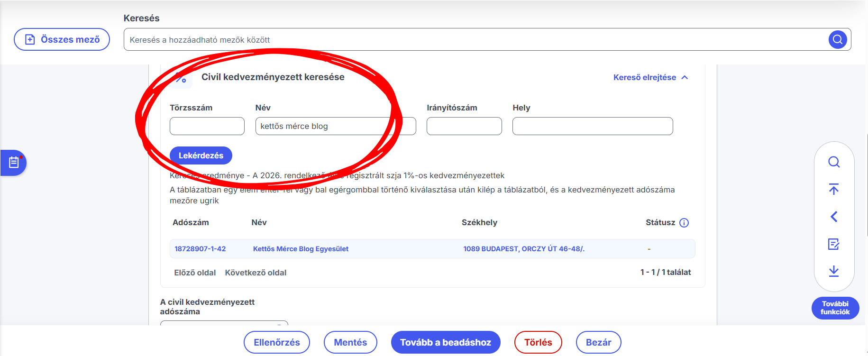Go to Következő oldal

[x=256, y=273]
